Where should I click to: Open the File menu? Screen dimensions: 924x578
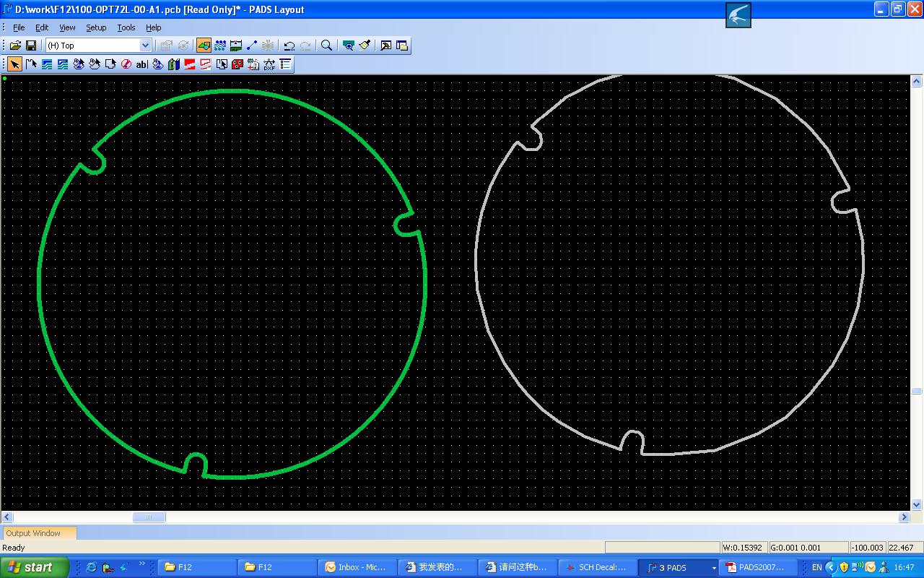[19, 27]
